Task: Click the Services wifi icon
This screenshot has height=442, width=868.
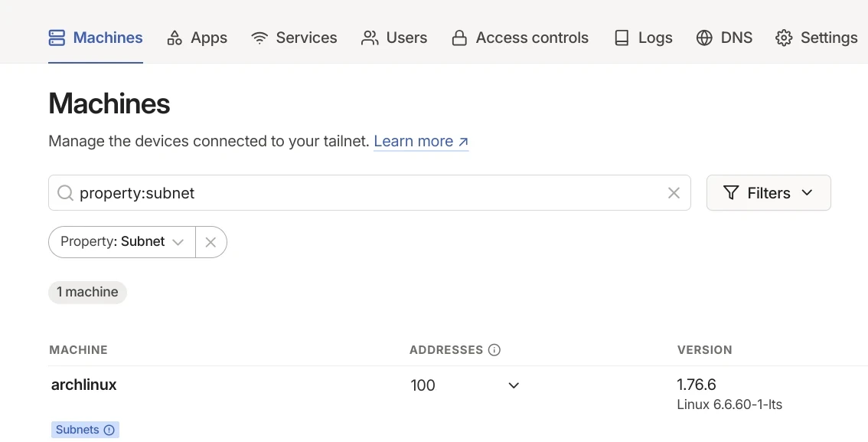Action: point(259,38)
